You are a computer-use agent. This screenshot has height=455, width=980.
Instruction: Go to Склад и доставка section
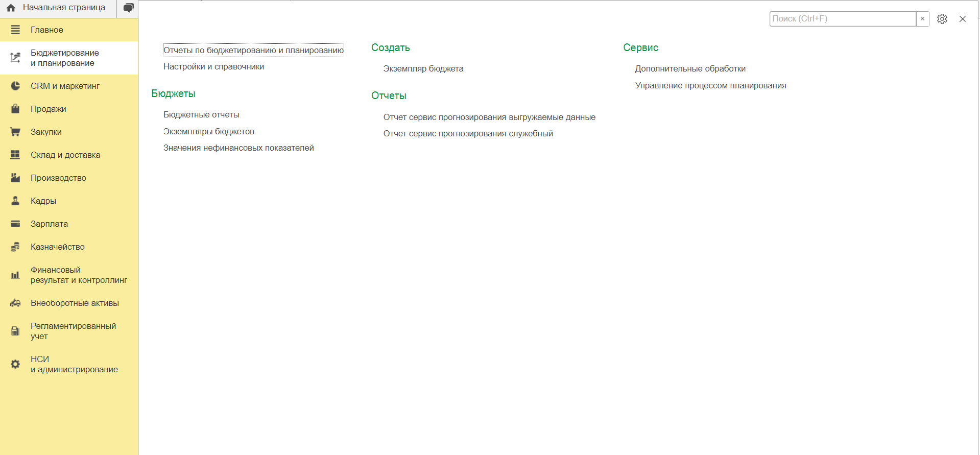point(65,155)
